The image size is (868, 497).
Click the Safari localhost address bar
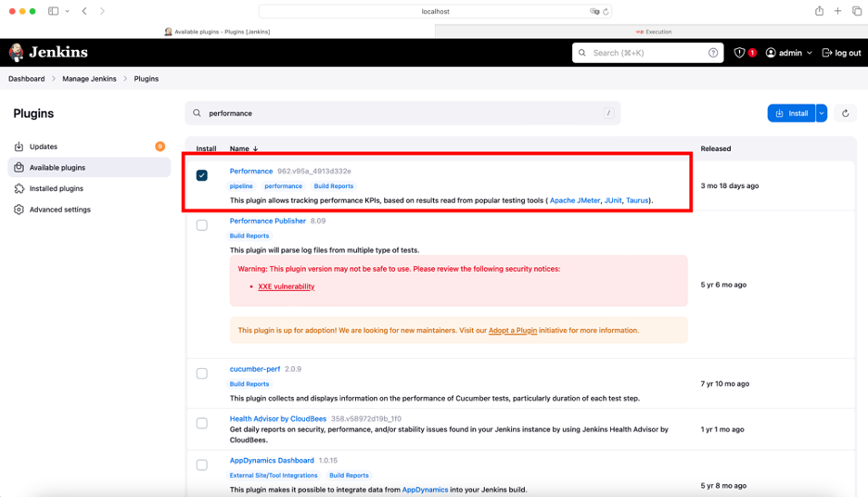[x=435, y=11]
